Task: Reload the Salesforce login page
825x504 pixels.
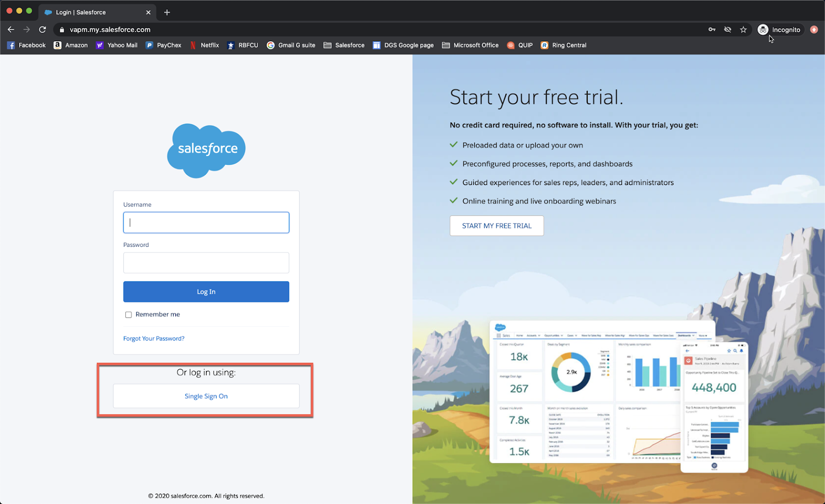Action: pyautogui.click(x=43, y=29)
